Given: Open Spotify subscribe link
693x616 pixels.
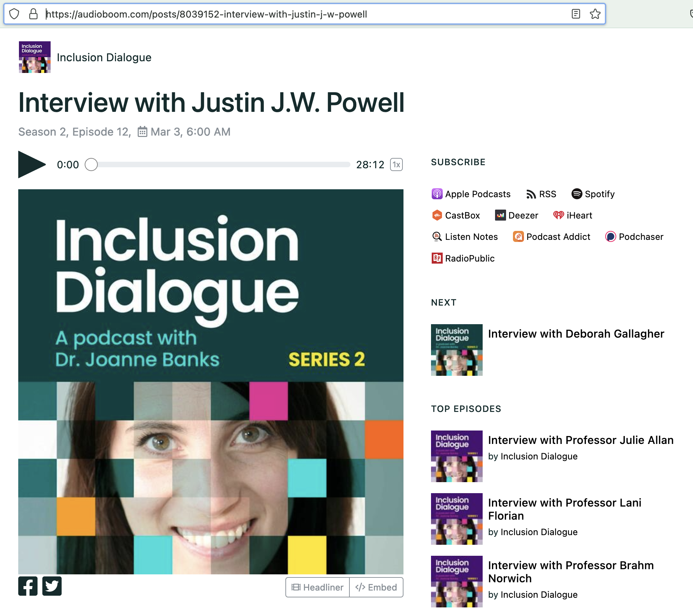Looking at the screenshot, I should 593,194.
